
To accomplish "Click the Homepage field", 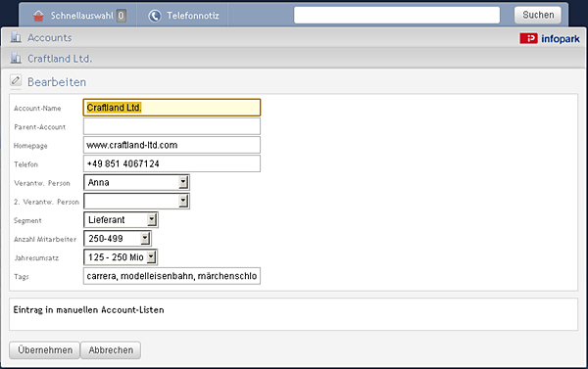I will (x=171, y=145).
